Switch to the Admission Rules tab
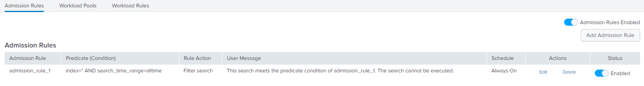Viewport: 644px width, 86px height. point(24,6)
